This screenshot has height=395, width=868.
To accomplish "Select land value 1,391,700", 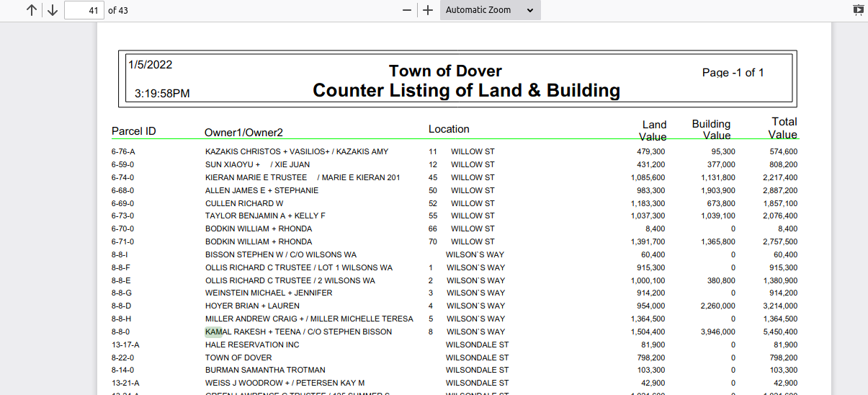I will click(x=648, y=242).
